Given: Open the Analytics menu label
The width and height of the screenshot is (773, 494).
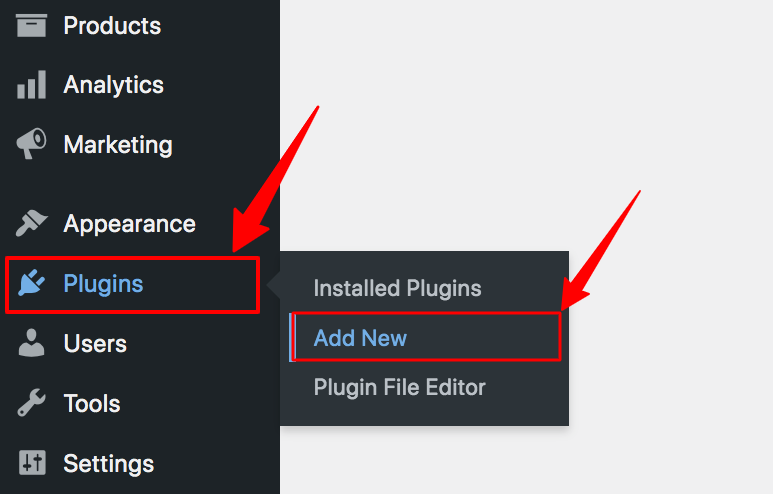Looking at the screenshot, I should tap(113, 85).
